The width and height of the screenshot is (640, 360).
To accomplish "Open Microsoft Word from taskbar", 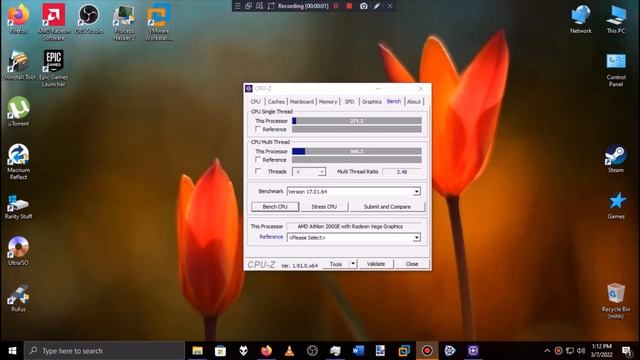I will coord(358,351).
